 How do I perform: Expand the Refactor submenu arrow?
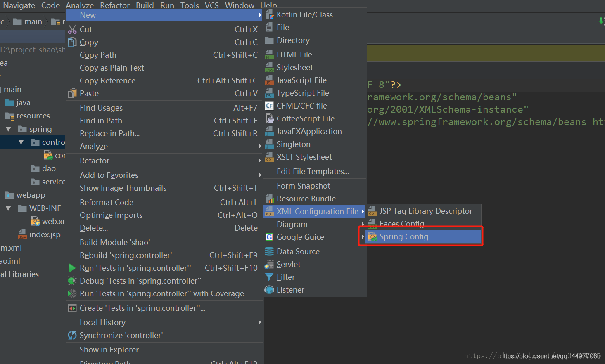pyautogui.click(x=260, y=161)
